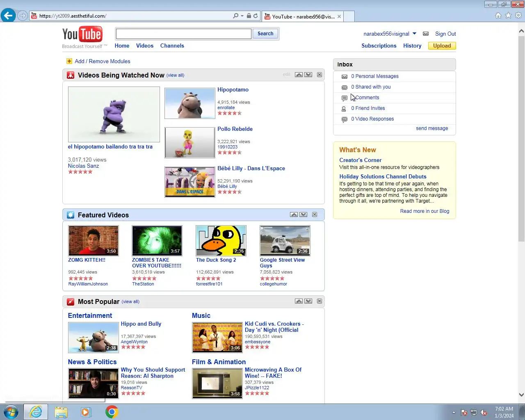The image size is (525, 420).
Task: Click the send message link
Action: 432,128
